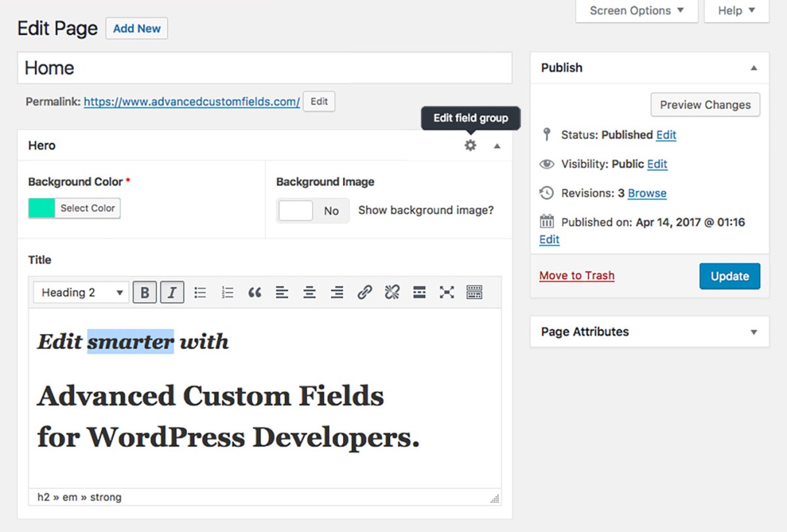Click the calendar icon beside Published on

tap(546, 222)
